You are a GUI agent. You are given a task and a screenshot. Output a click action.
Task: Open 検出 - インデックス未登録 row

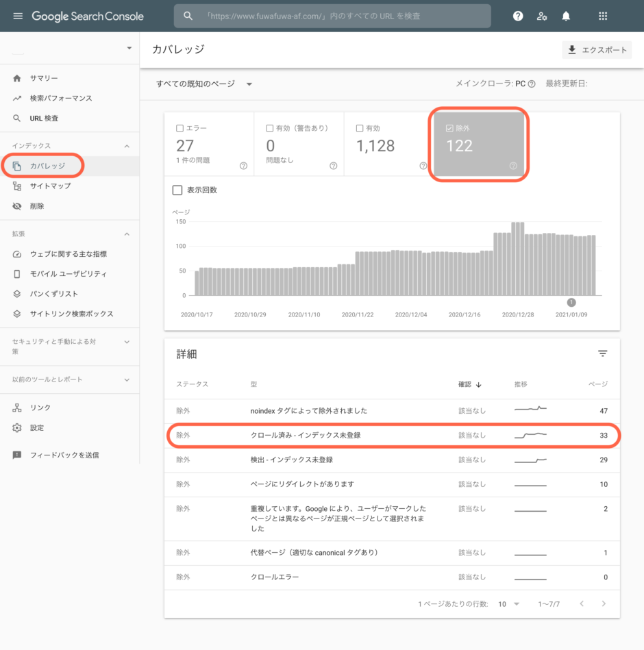tap(393, 460)
